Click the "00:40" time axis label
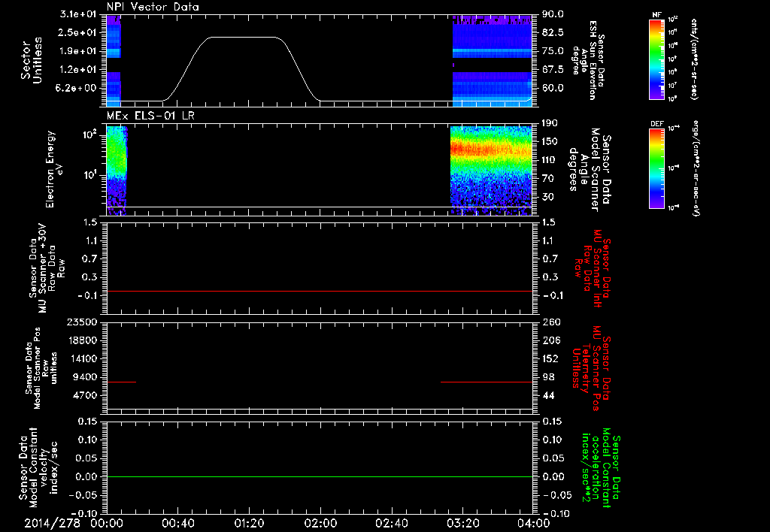770x532 pixels. click(x=177, y=523)
